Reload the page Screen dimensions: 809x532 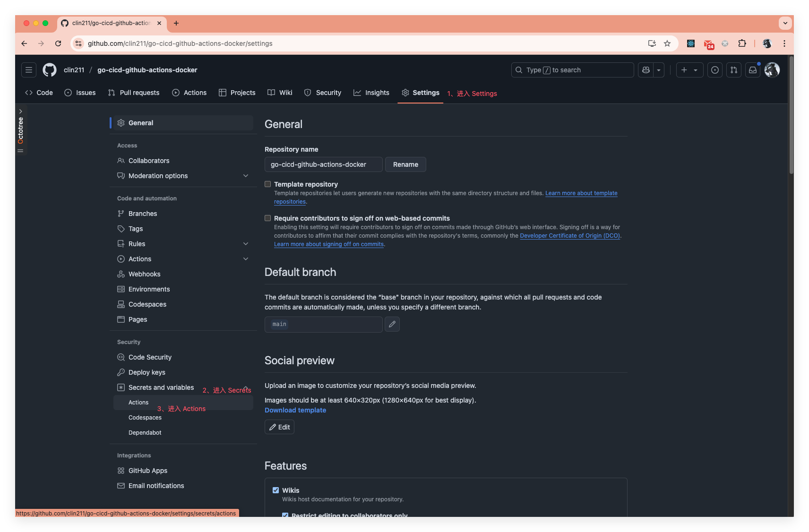(58, 43)
